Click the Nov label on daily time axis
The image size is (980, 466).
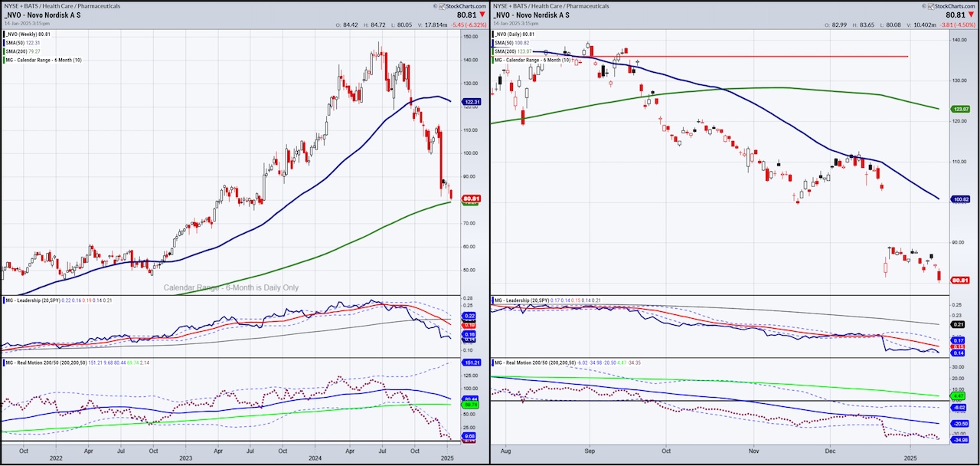[755, 452]
